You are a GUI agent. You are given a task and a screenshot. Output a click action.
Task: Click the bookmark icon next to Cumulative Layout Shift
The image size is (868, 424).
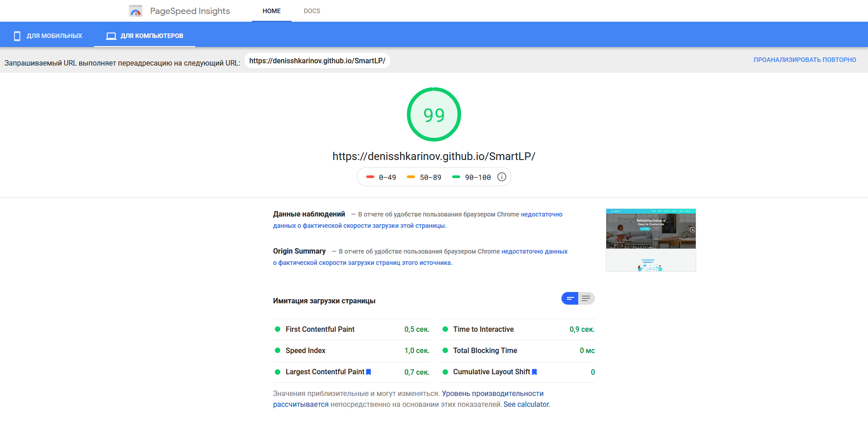(534, 372)
